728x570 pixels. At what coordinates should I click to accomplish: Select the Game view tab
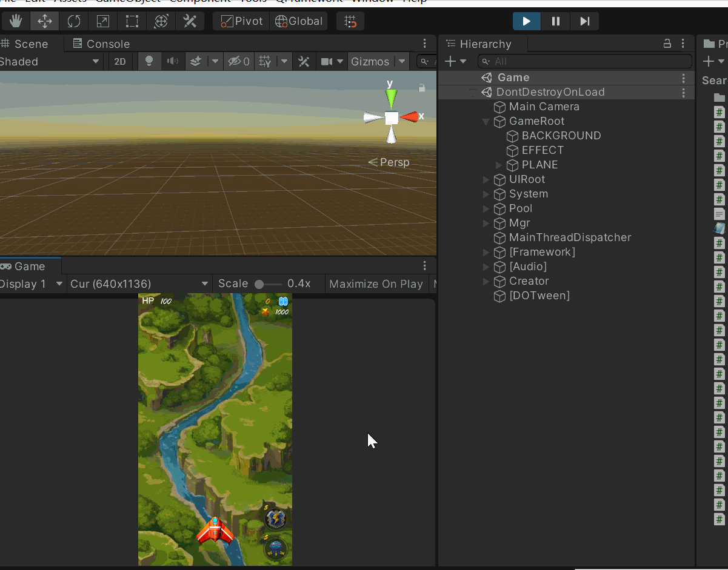tap(29, 267)
